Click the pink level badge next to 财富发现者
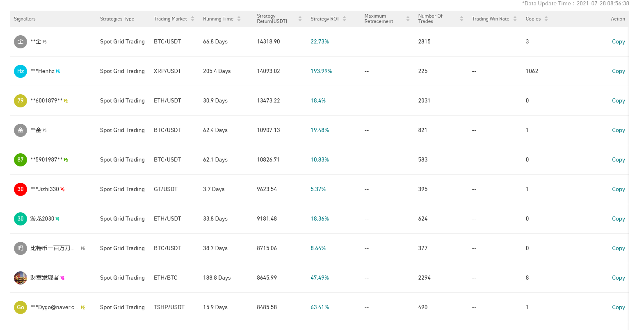The width and height of the screenshot is (644, 330). [62, 278]
